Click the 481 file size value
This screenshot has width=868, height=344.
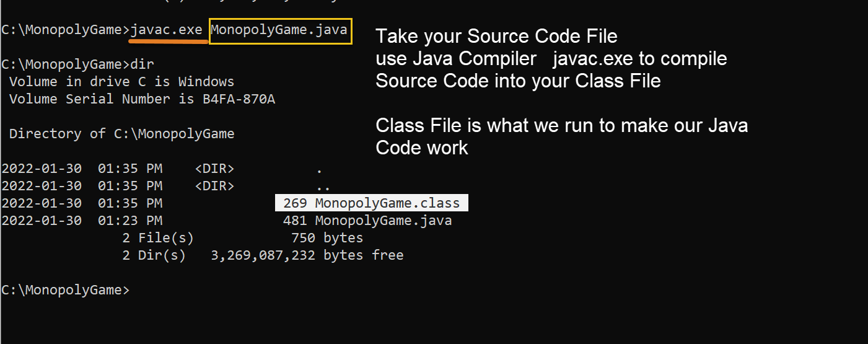point(295,221)
